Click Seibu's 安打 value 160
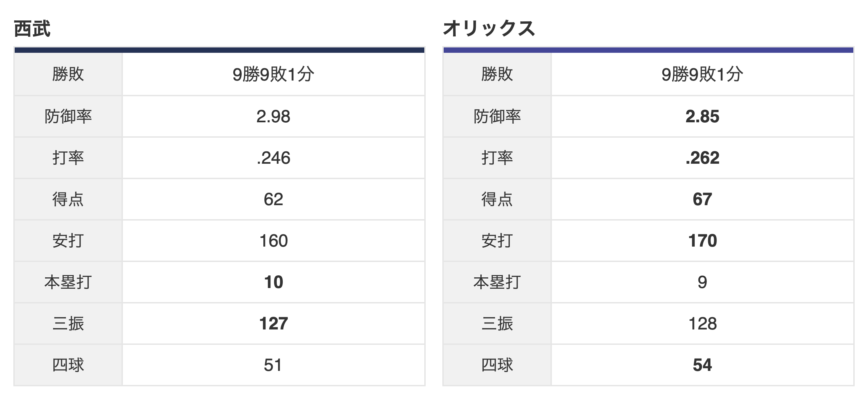Viewport: 868px width, 411px height. pyautogui.click(x=273, y=241)
